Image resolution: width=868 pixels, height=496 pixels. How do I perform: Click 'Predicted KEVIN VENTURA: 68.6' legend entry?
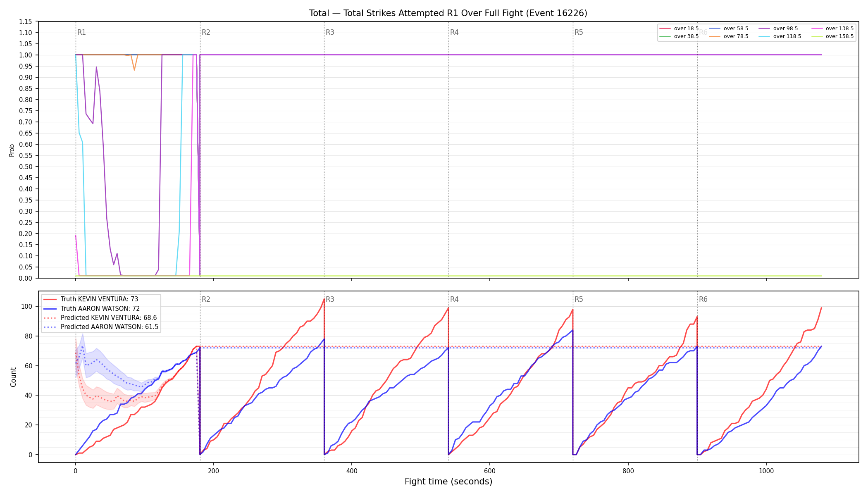point(100,318)
